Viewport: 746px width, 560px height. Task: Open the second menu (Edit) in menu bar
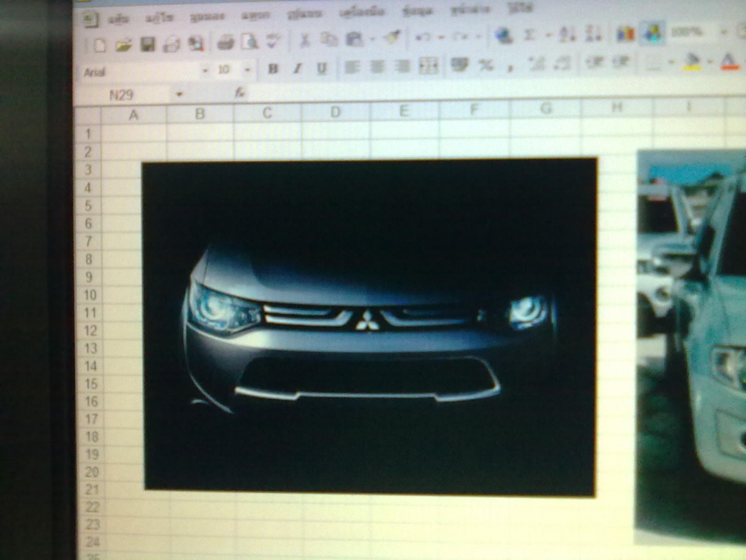[x=159, y=18]
